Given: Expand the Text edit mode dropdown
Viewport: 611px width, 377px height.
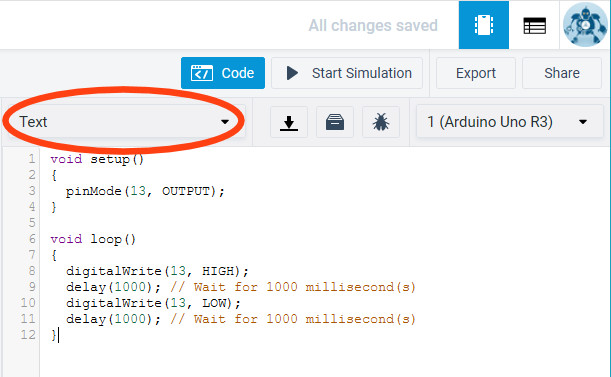Looking at the screenshot, I should point(124,122).
